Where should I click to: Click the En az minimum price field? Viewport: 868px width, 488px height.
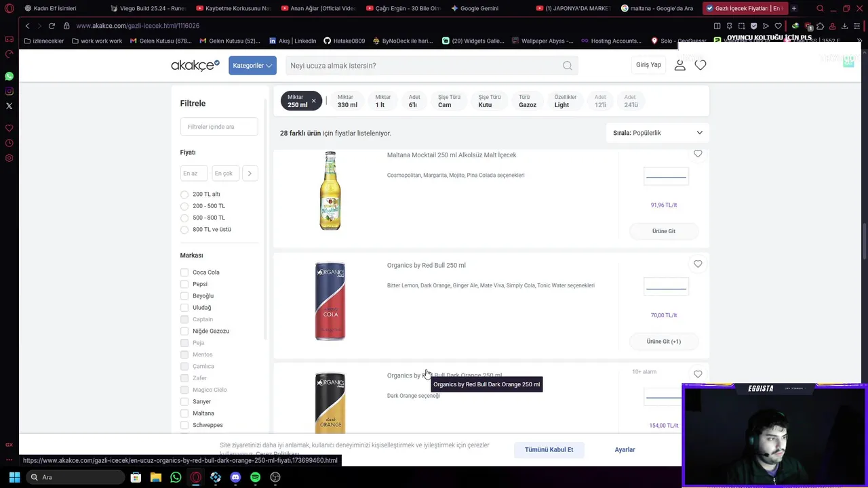tap(194, 174)
